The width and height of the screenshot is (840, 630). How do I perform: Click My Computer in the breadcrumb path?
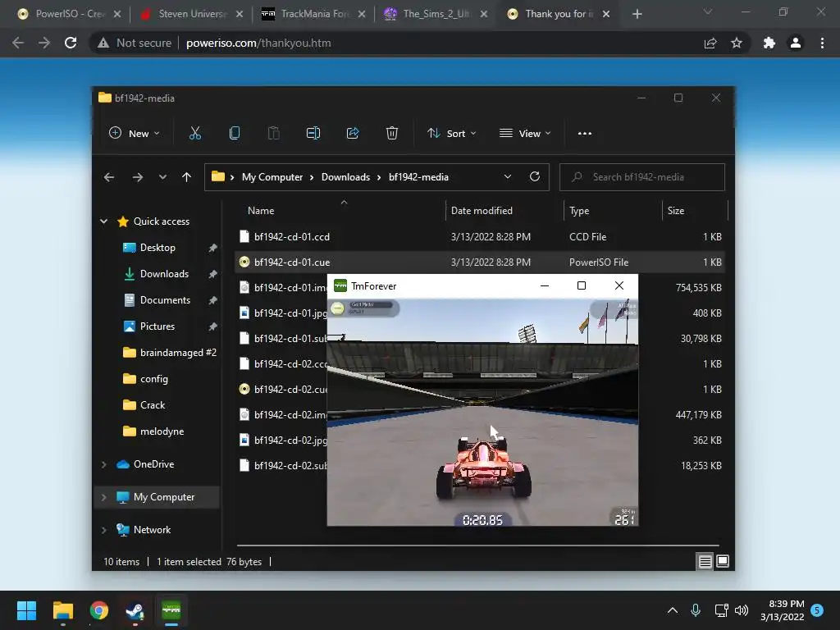272,177
